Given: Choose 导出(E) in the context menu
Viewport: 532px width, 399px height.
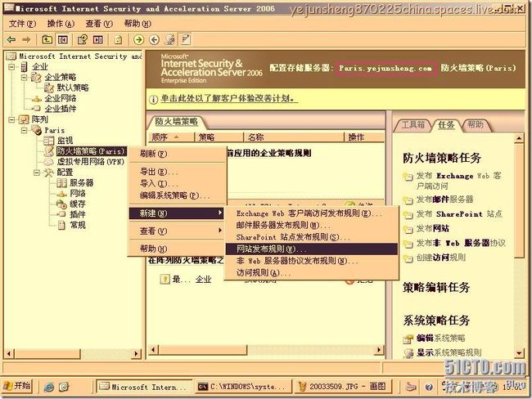Looking at the screenshot, I should pos(177,172).
